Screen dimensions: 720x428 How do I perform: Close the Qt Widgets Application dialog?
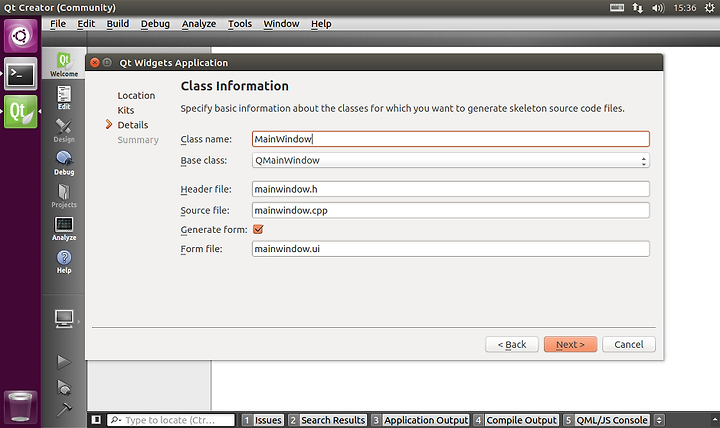coord(95,62)
